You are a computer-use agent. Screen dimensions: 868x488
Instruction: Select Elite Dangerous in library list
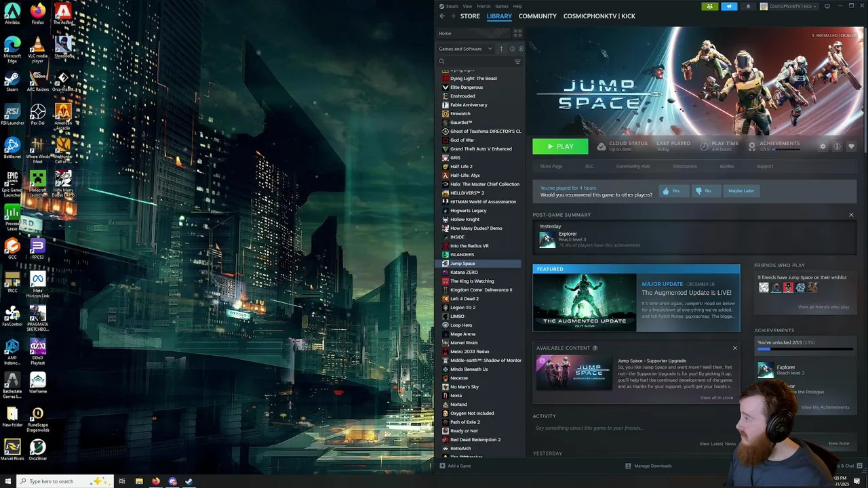[466, 87]
